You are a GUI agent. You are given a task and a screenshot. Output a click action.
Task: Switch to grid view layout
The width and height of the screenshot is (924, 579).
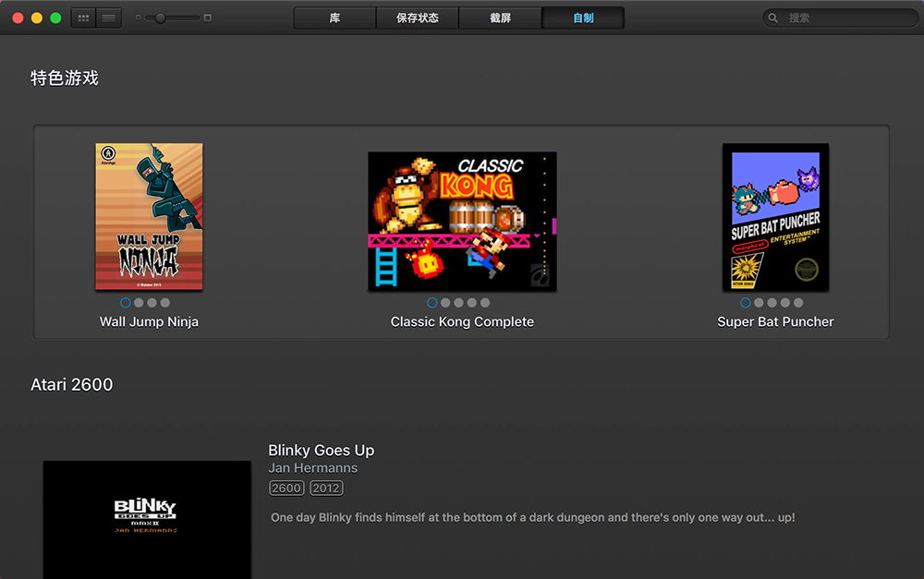click(x=84, y=18)
